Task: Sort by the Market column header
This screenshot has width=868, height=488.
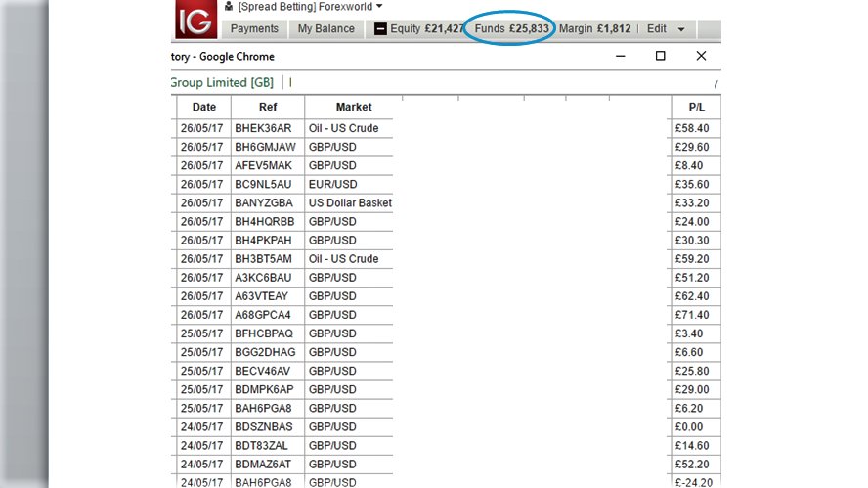Action: tap(354, 107)
